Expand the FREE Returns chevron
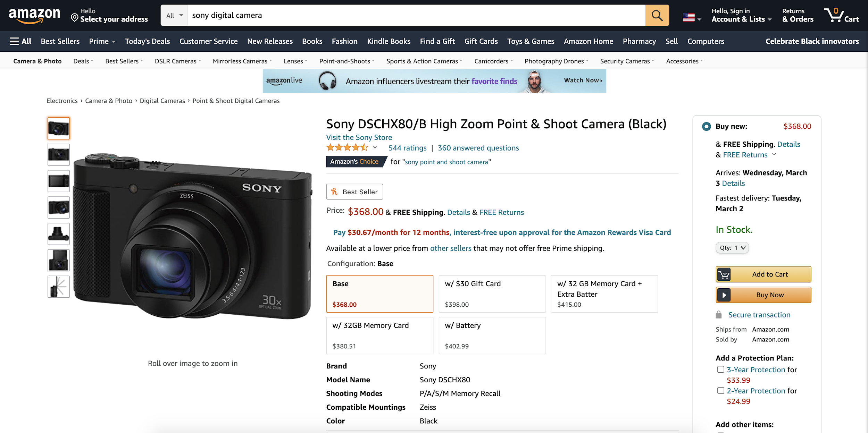Viewport: 868px width, 433px height. [774, 155]
